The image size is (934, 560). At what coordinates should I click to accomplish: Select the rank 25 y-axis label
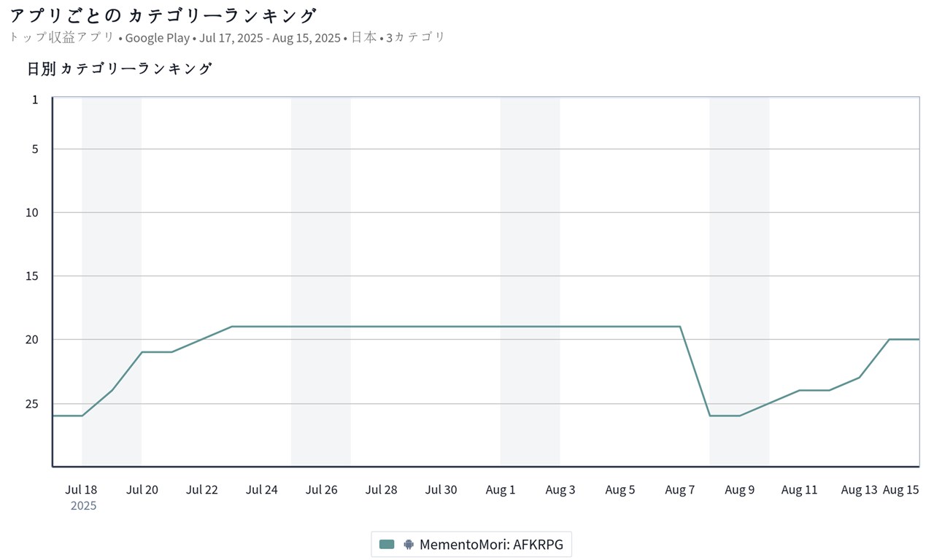[x=32, y=403]
